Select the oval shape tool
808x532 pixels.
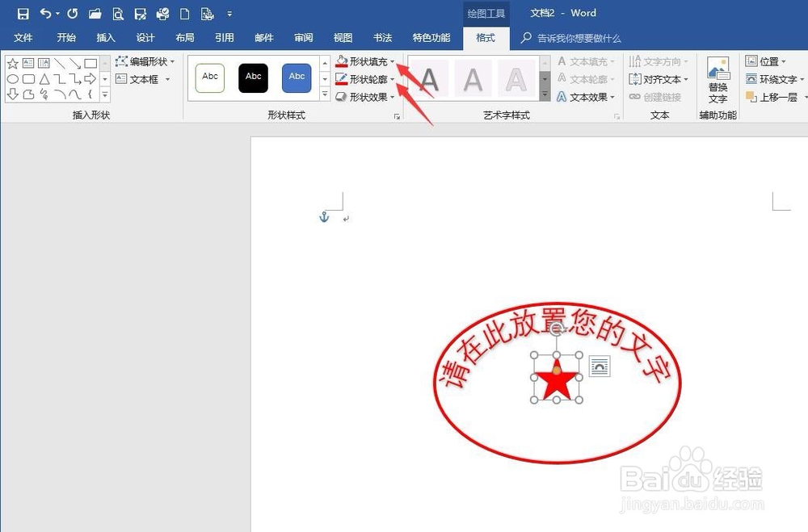[13, 78]
